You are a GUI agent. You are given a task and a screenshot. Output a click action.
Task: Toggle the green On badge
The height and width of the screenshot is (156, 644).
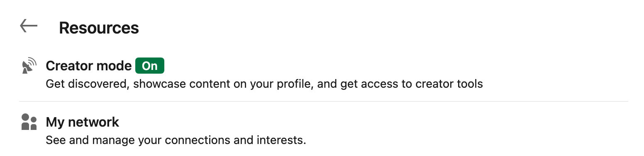(150, 66)
